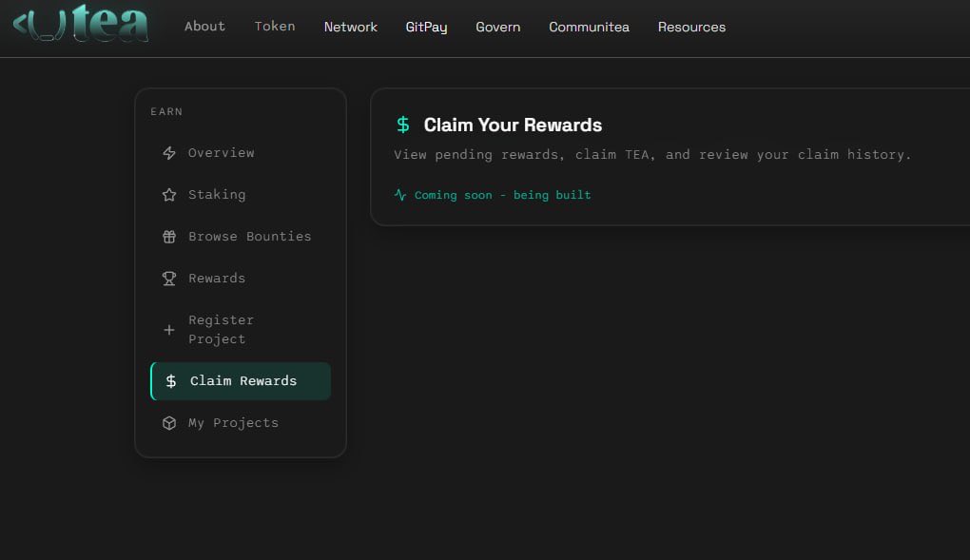This screenshot has height=560, width=970.
Task: Click the activity pulse icon by Coming soon
Action: click(400, 195)
